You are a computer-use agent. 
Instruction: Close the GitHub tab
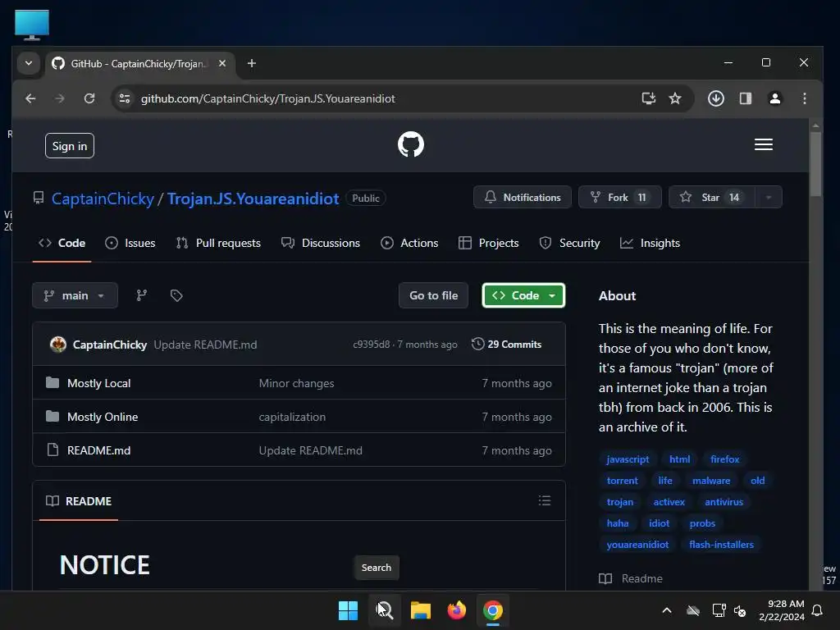point(222,63)
